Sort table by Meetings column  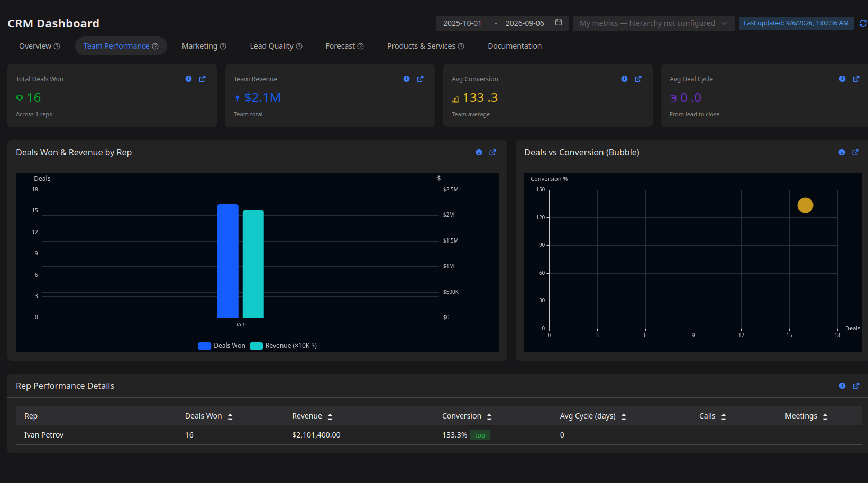(825, 416)
